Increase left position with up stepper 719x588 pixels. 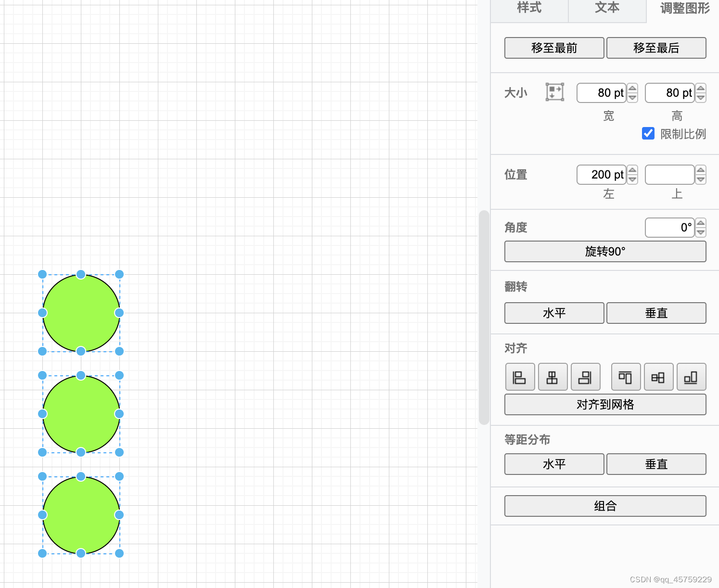click(x=632, y=170)
